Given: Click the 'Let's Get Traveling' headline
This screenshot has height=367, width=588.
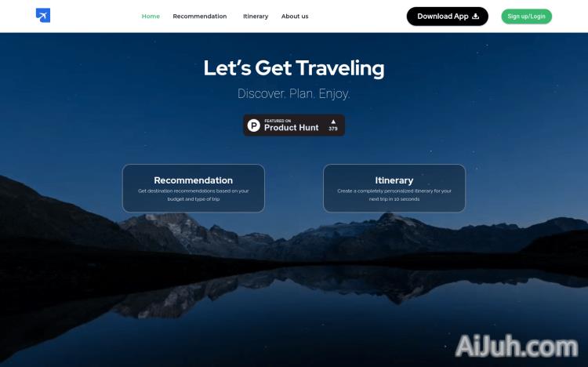Looking at the screenshot, I should (294, 68).
